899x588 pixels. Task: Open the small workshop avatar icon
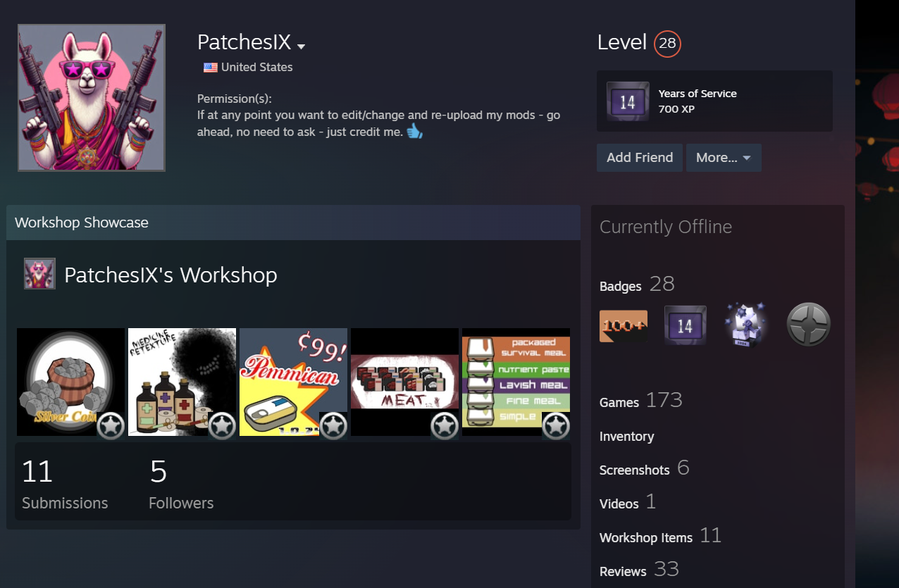coord(39,274)
